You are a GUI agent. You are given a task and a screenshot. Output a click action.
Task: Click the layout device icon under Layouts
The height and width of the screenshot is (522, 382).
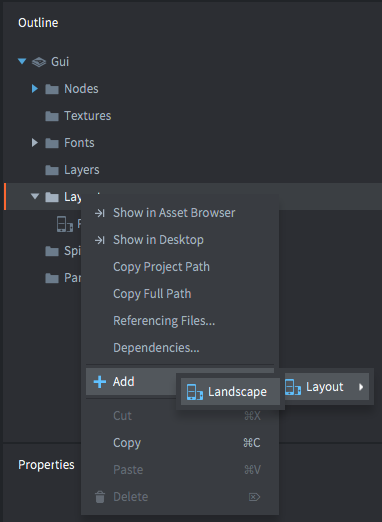pyautogui.click(x=65, y=224)
